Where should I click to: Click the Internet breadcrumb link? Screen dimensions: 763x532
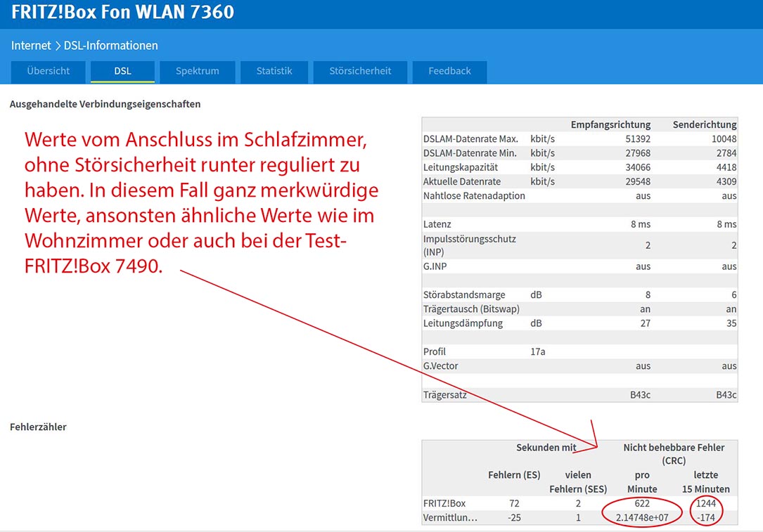point(31,46)
